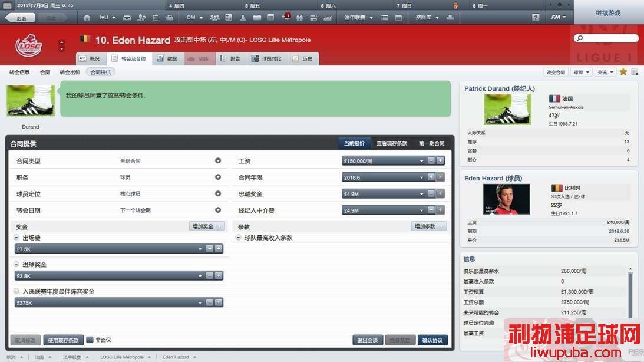The width and height of the screenshot is (644, 362).
Task: Click Eden Hazard's portrait thumbnail
Action: point(506,199)
